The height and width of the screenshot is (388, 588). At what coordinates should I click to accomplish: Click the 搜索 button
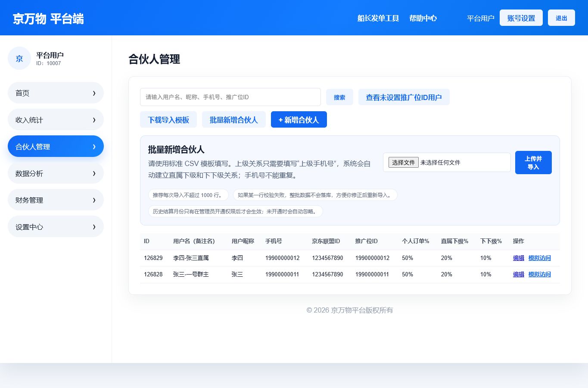point(339,97)
